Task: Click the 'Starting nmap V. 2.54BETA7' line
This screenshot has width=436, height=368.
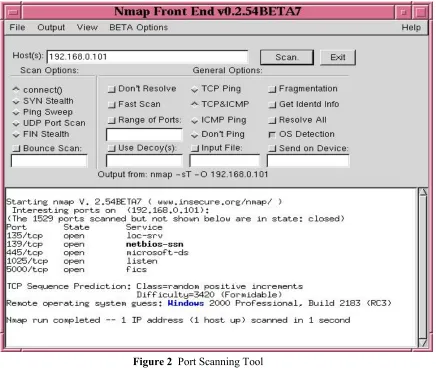Action: point(144,202)
